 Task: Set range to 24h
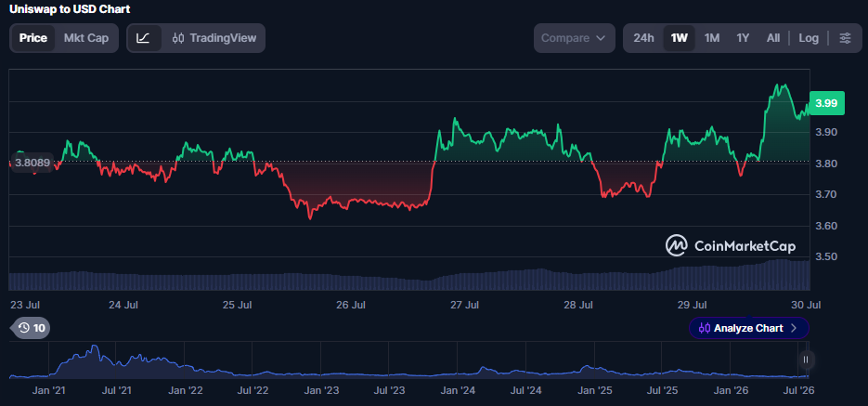[x=643, y=38]
